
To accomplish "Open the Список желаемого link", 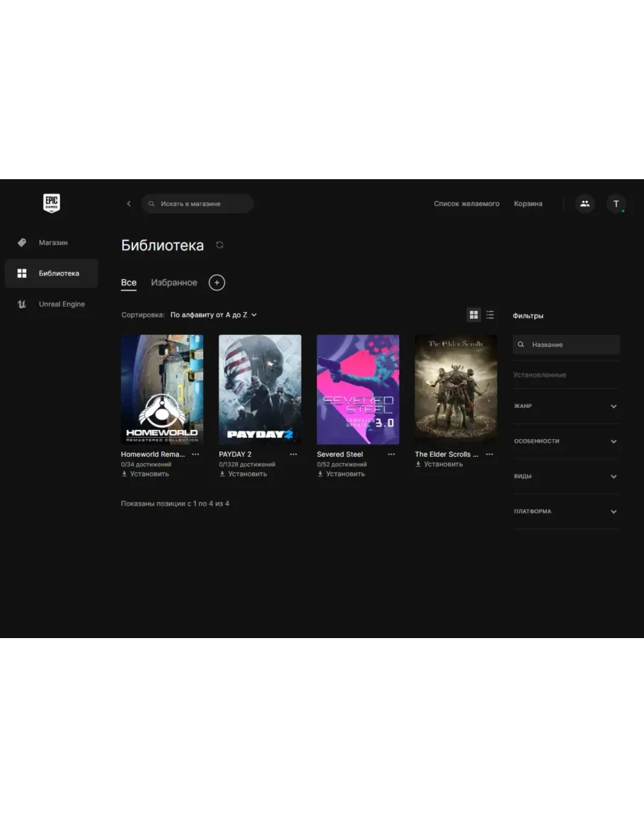I will click(466, 204).
